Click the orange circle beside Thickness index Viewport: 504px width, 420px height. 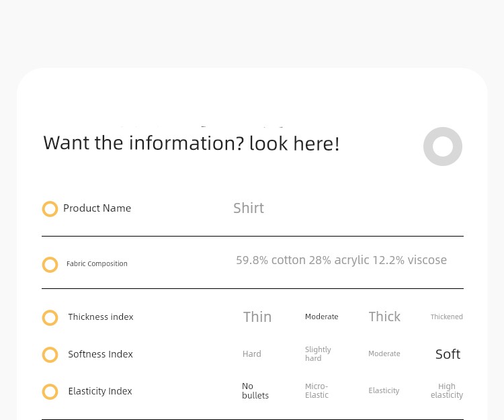coord(50,317)
